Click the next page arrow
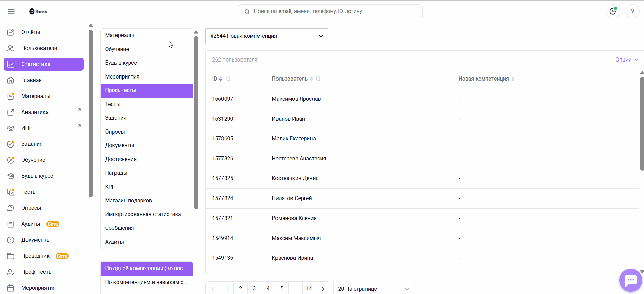The height and width of the screenshot is (294, 644). pos(323,289)
